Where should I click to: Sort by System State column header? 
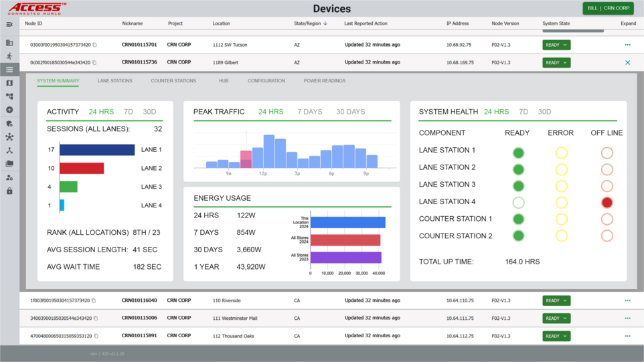[556, 24]
